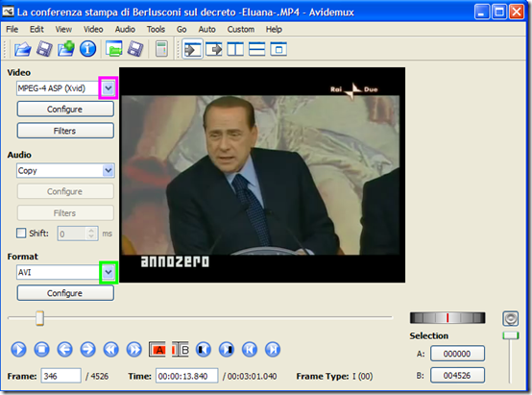Click Filters under Video

tap(65, 131)
